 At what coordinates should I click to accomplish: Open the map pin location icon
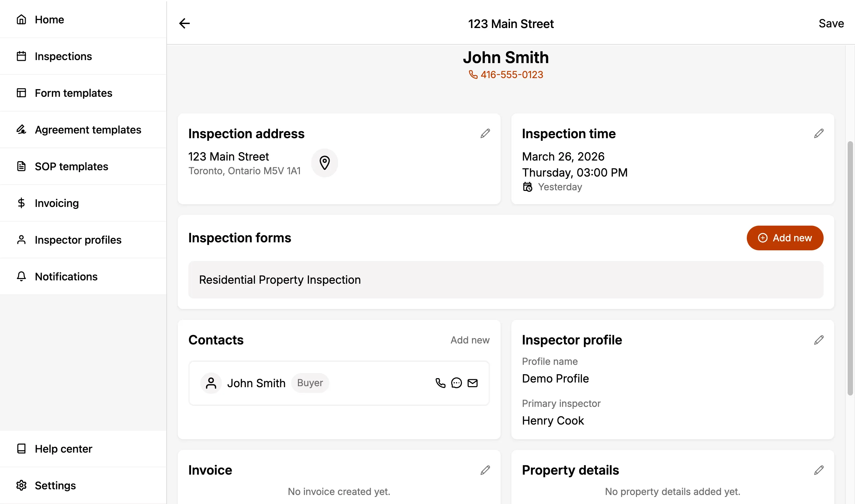tap(325, 163)
